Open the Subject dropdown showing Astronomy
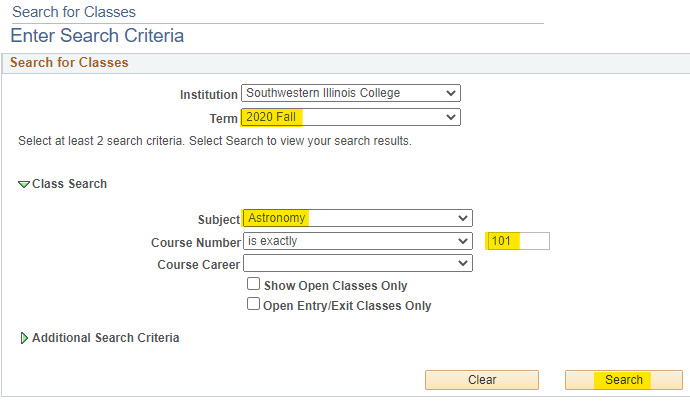690x402 pixels. point(357,218)
